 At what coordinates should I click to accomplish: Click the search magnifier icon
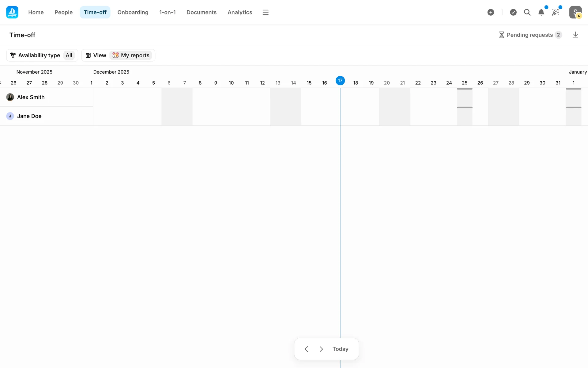[527, 12]
